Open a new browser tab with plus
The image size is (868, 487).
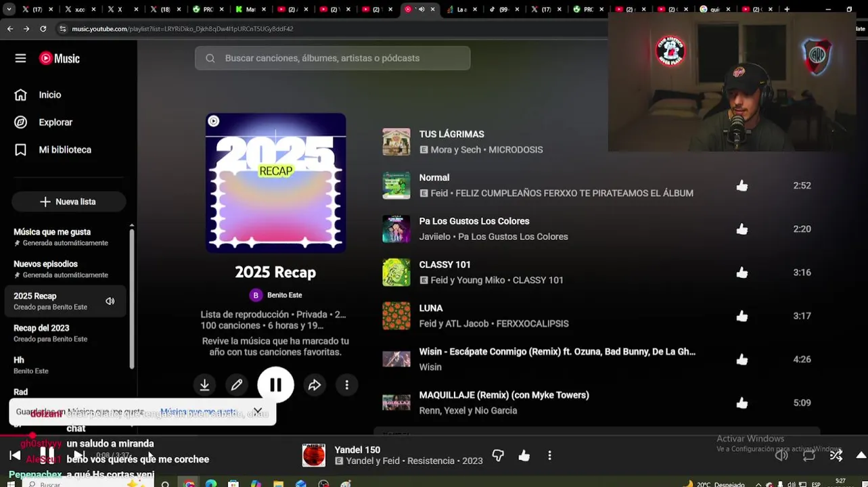[x=787, y=9]
